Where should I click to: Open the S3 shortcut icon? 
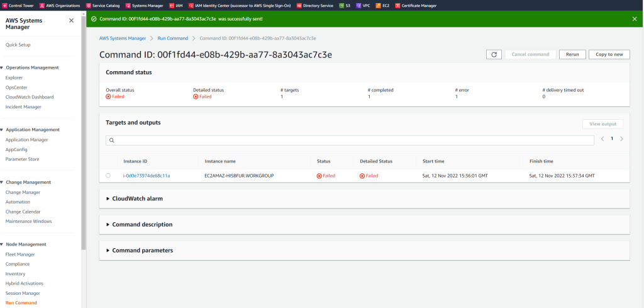(341, 6)
